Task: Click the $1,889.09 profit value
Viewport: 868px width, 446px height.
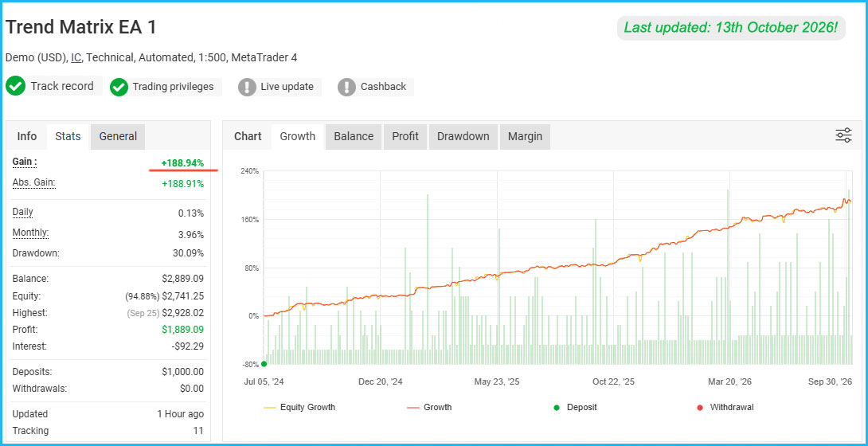Action: (182, 329)
